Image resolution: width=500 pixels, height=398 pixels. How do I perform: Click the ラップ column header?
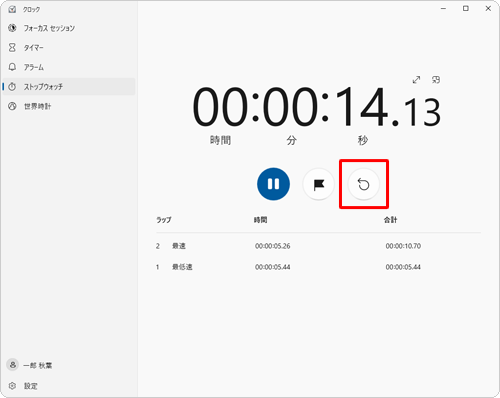pyautogui.click(x=164, y=220)
